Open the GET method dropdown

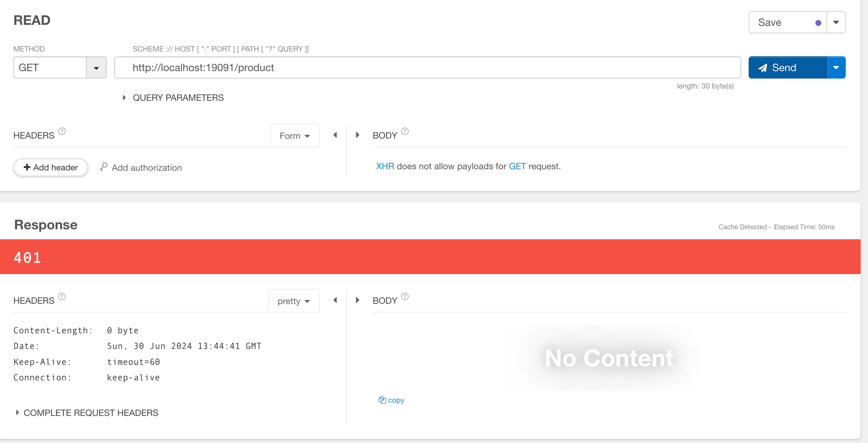(x=96, y=68)
